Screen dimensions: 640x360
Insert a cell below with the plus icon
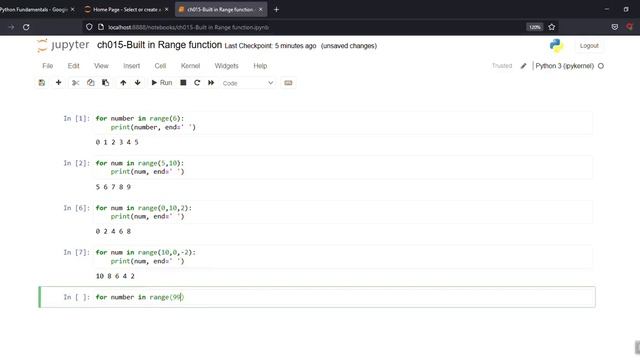(58, 83)
